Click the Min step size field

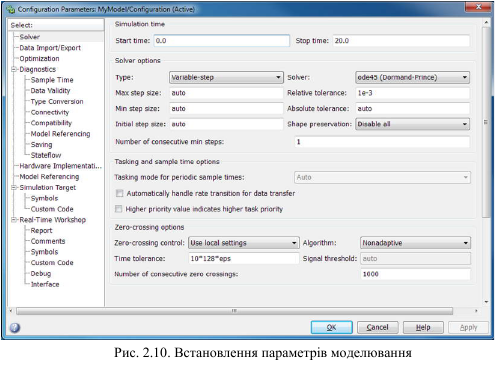(x=226, y=109)
